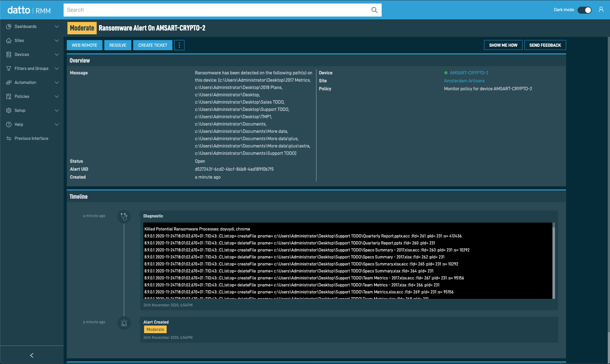Click the SHOW ME HOW button
610x364 pixels.
pos(503,45)
